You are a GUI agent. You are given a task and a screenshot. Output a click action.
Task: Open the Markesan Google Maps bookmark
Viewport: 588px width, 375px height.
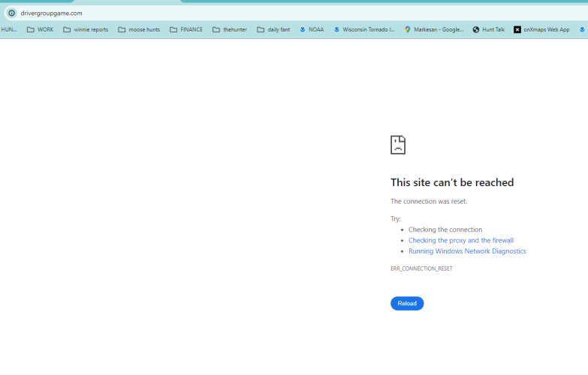coord(434,29)
